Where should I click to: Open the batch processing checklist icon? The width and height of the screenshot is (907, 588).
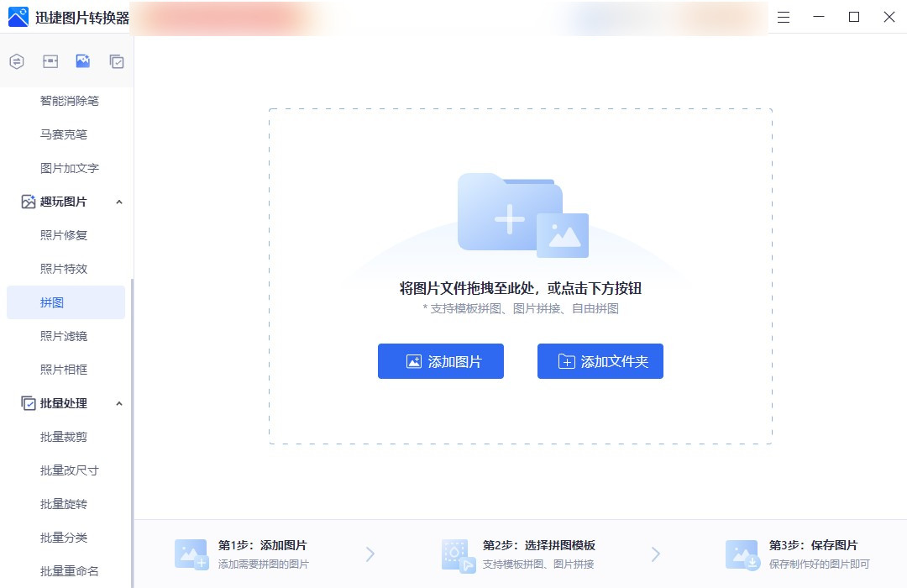tap(116, 60)
